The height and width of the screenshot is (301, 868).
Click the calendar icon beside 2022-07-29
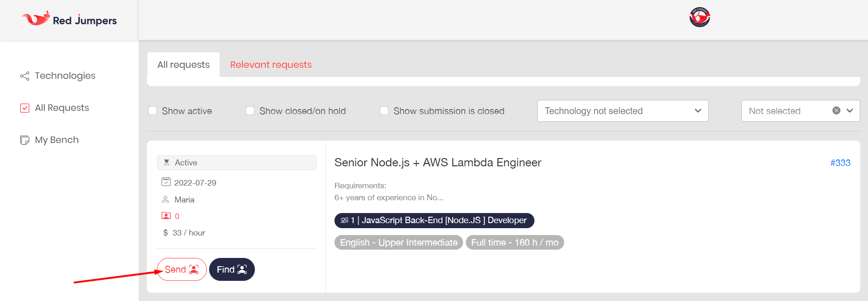tap(166, 182)
